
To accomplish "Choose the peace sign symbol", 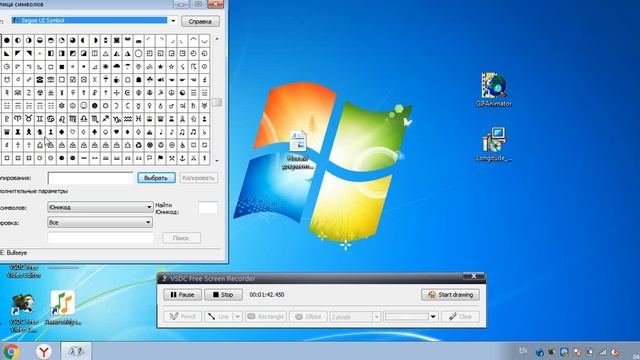I will 171,93.
